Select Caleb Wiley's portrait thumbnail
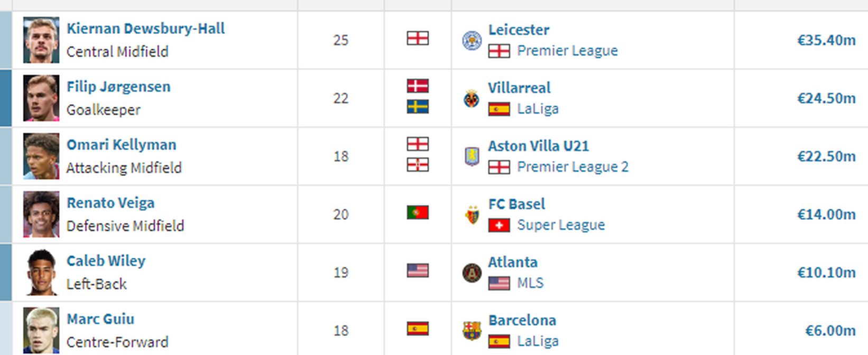Viewport: 868px width, 355px height. click(x=41, y=273)
